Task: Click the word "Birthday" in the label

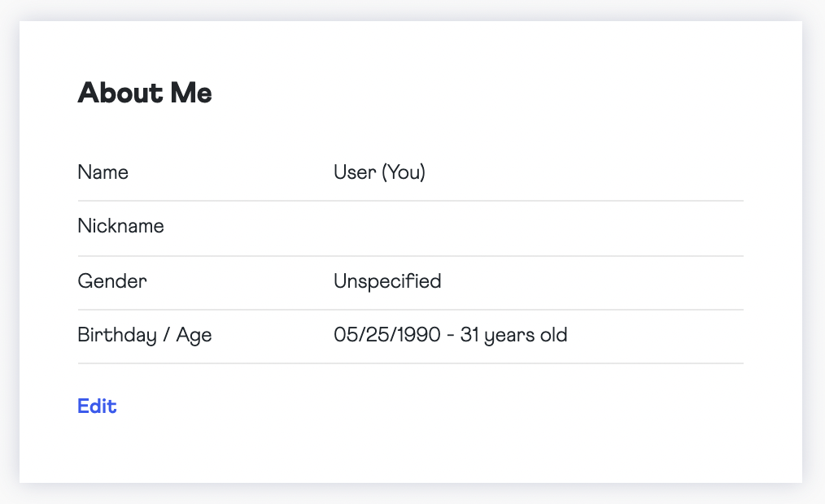Action: (x=116, y=335)
